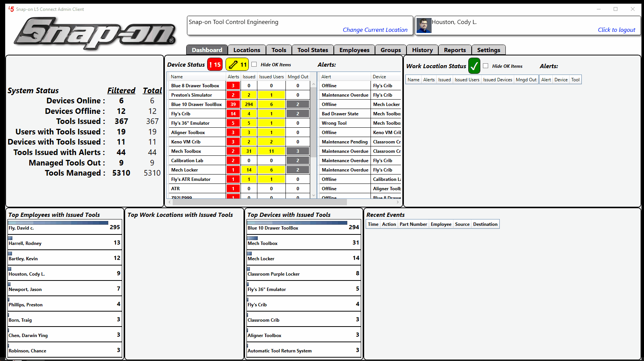Click the Maintenance Pending alert row
Screen dimensions: 644x361
pyautogui.click(x=360, y=142)
